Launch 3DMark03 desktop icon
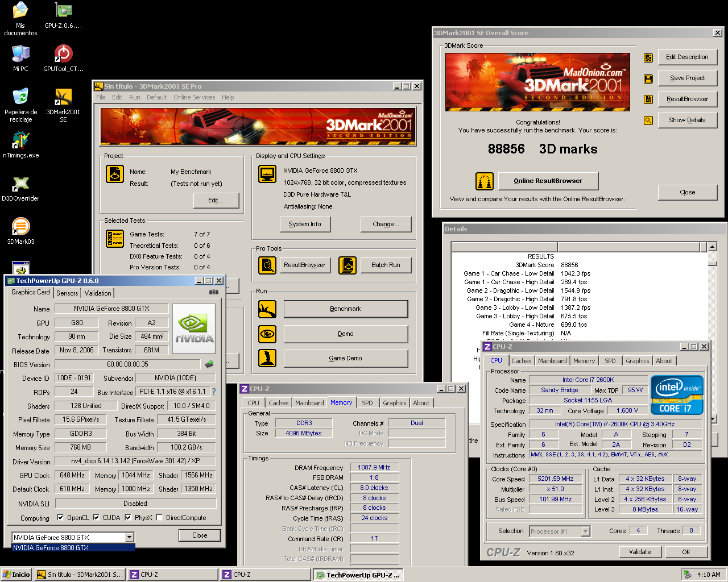 tap(20, 231)
